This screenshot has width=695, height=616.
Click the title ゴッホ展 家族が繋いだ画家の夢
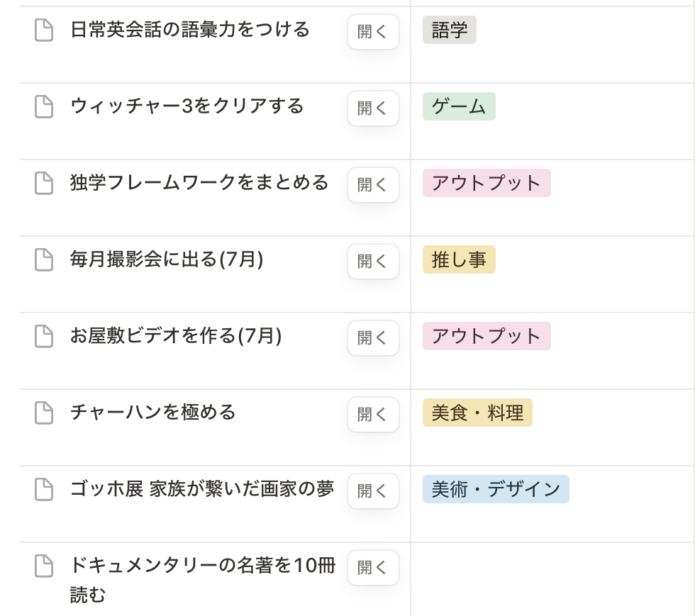pyautogui.click(x=202, y=489)
